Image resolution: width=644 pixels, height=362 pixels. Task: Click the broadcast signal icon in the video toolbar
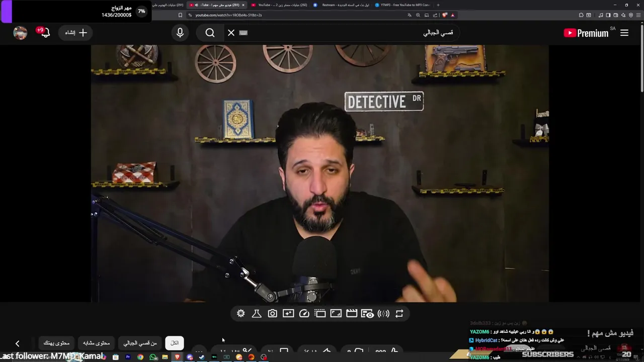click(x=383, y=313)
